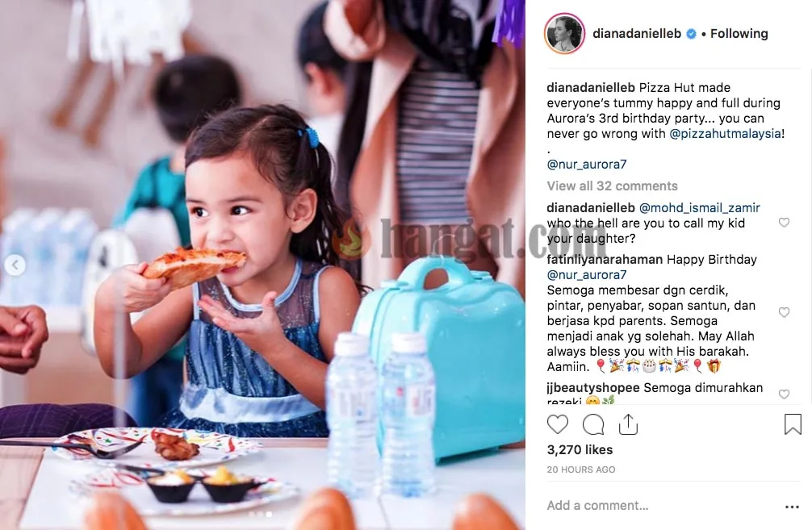Screen dimensions: 812x530
Task: Open the 20 HOURS AGO timestamp
Action: (581, 469)
